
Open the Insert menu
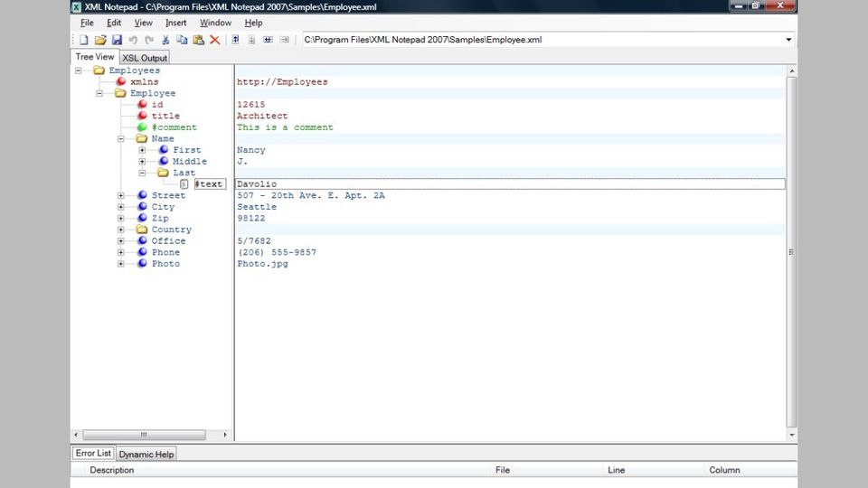(175, 23)
